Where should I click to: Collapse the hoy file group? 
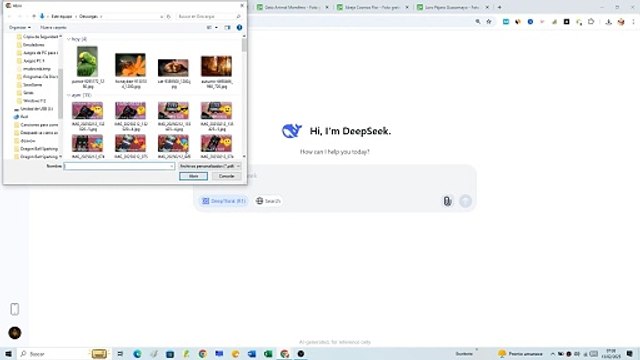[69, 39]
